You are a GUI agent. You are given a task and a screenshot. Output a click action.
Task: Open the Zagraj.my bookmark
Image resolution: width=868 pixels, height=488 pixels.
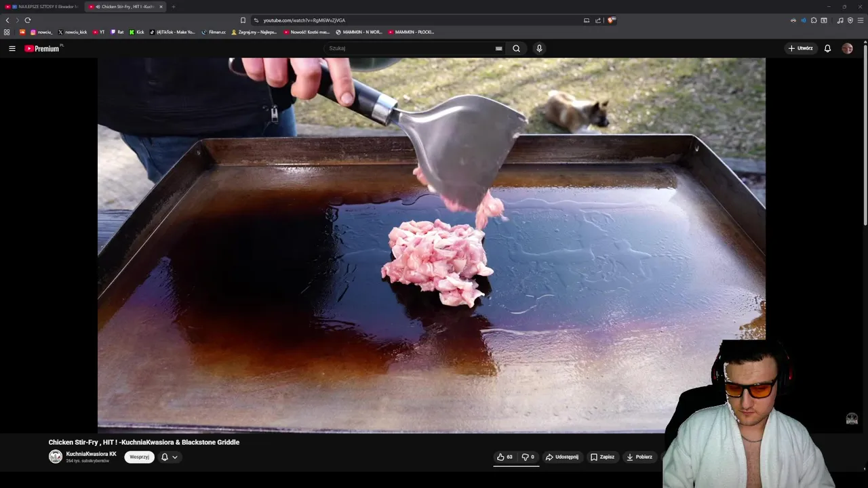pos(256,32)
